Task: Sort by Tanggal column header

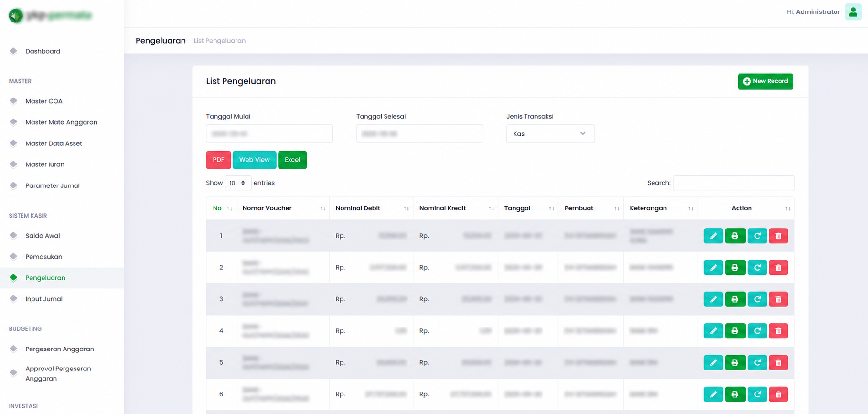Action: coord(528,208)
